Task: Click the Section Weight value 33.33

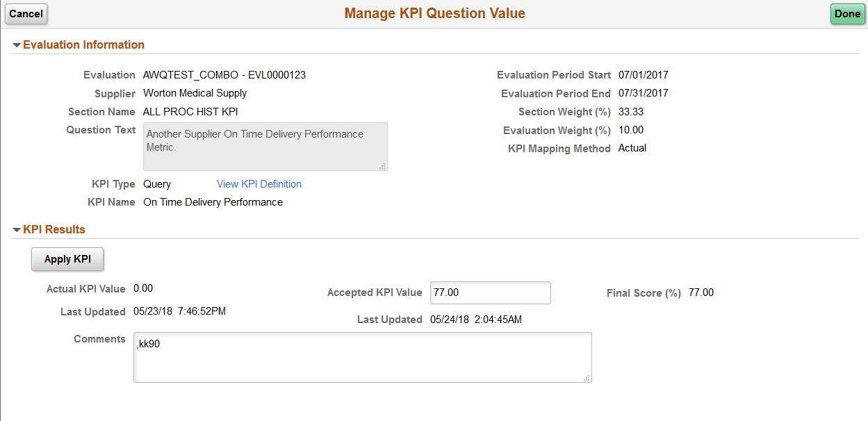Action: tap(630, 111)
